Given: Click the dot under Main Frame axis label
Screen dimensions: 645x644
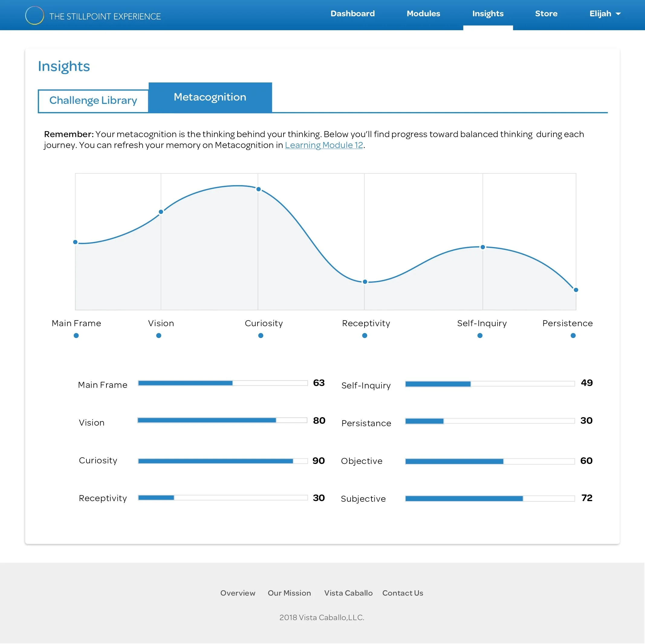Looking at the screenshot, I should pos(76,335).
